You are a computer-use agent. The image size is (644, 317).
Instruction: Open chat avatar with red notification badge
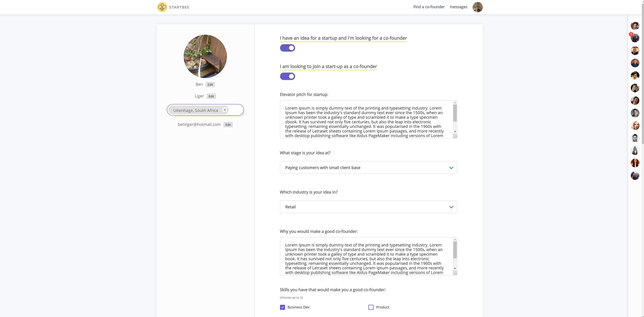[635, 38]
